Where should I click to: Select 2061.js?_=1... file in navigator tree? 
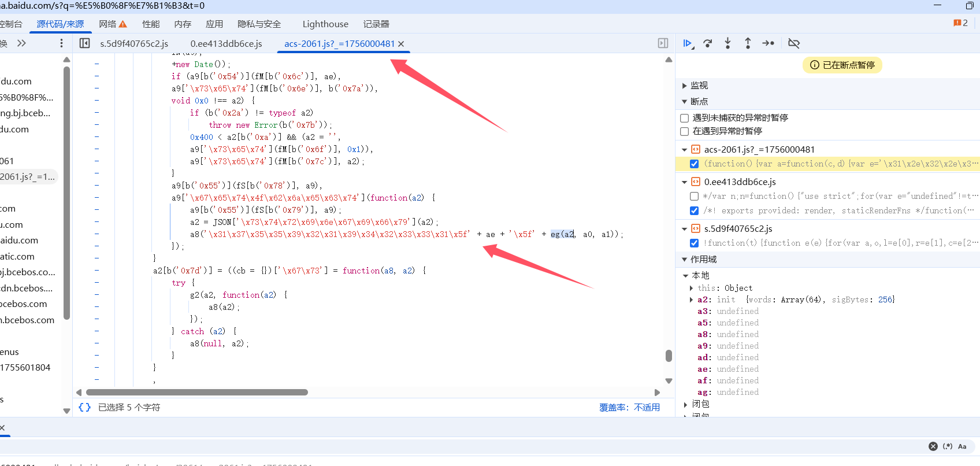pyautogui.click(x=28, y=177)
